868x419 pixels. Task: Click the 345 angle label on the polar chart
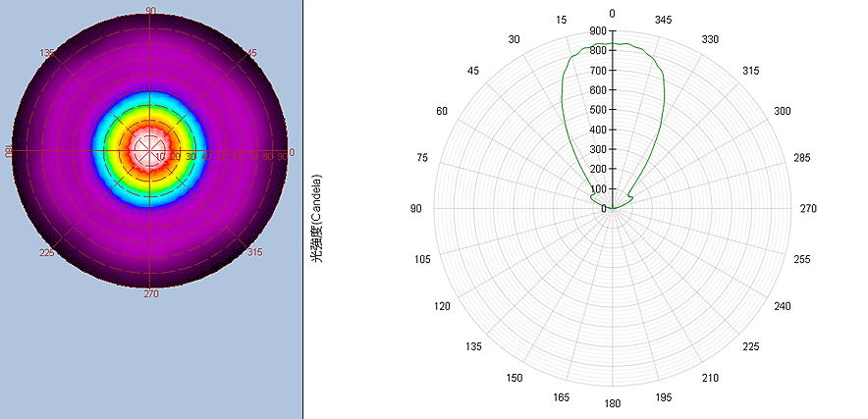tap(664, 20)
